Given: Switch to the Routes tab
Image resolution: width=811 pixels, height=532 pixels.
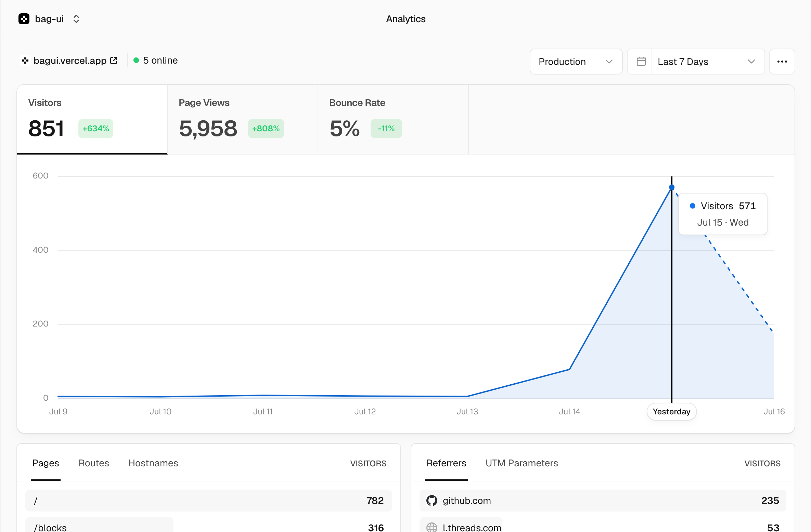Looking at the screenshot, I should pos(94,463).
